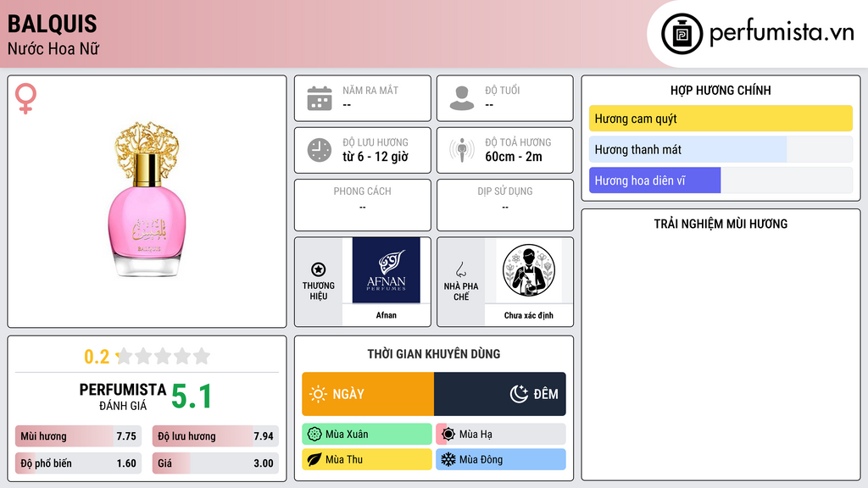The width and height of the screenshot is (868, 488).
Task: Click the Mùa Thu season chip
Action: [x=367, y=459]
